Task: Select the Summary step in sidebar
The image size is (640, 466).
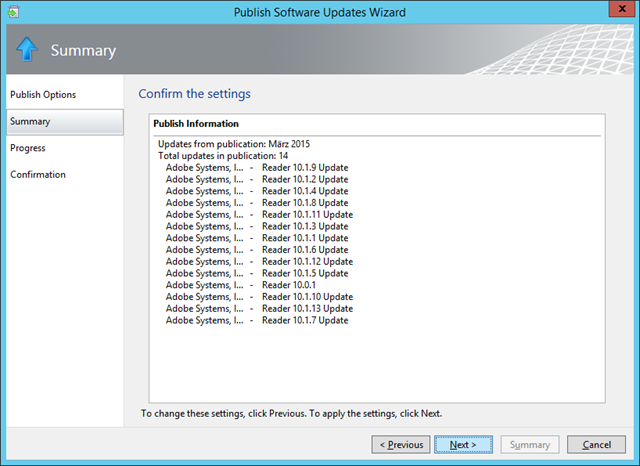Action: pos(65,122)
